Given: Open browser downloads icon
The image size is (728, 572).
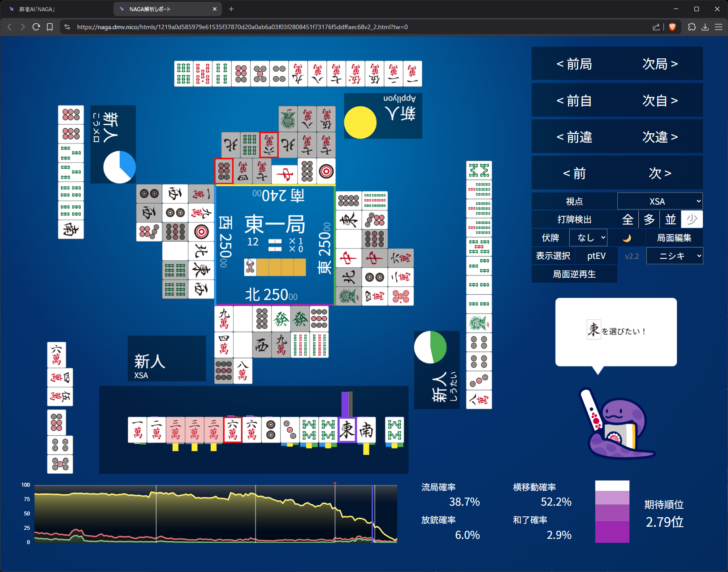Looking at the screenshot, I should (705, 27).
